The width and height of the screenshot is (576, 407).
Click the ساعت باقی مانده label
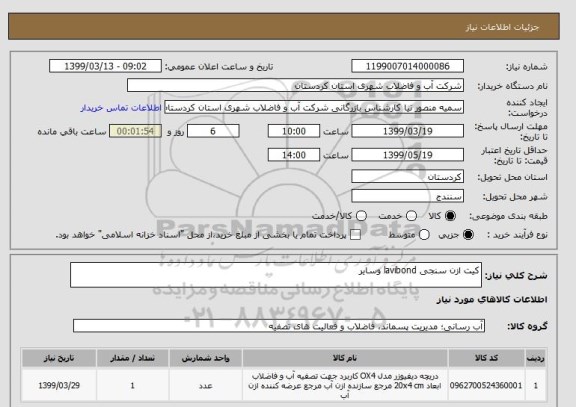(x=72, y=132)
